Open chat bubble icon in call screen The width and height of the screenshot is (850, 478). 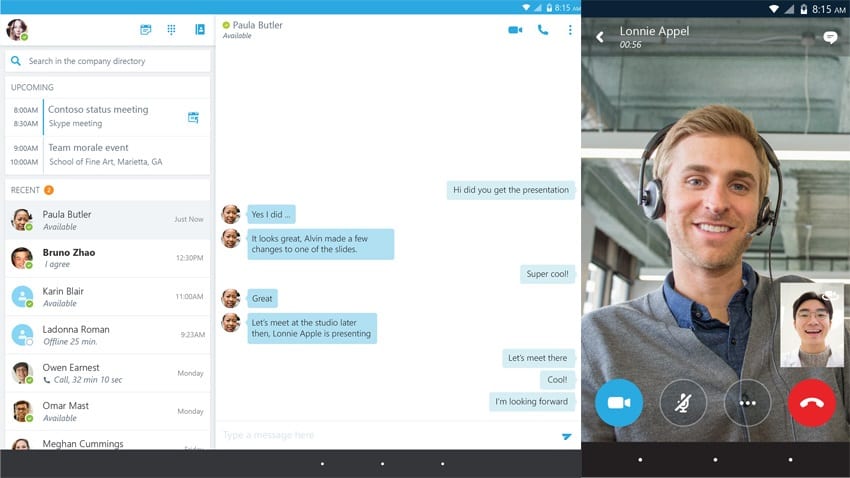830,37
